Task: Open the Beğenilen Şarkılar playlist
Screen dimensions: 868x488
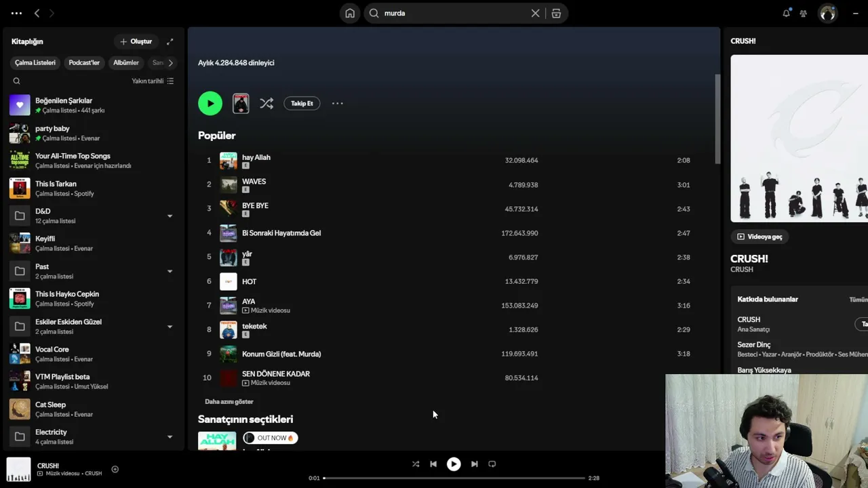Action: [x=94, y=105]
